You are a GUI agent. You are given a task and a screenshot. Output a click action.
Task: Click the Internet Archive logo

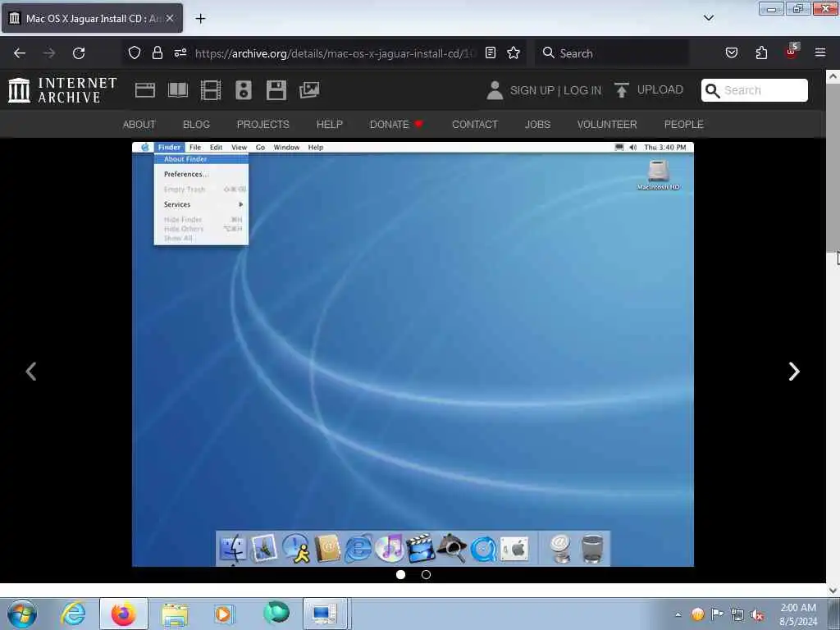pyautogui.click(x=62, y=90)
